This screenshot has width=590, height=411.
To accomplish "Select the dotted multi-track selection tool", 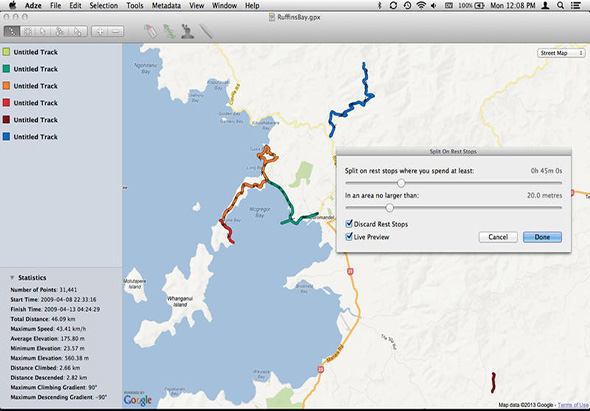I will [x=28, y=31].
